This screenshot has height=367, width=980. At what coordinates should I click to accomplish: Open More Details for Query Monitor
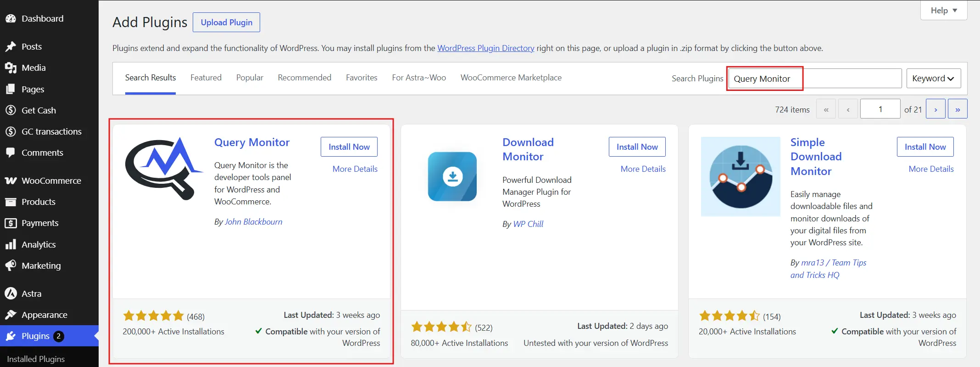(355, 169)
